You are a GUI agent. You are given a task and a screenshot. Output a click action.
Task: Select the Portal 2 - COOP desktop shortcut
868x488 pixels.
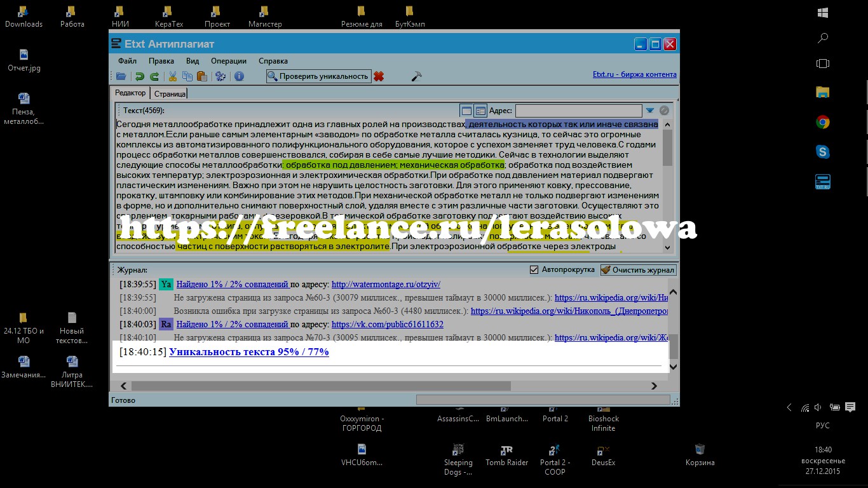555,460
